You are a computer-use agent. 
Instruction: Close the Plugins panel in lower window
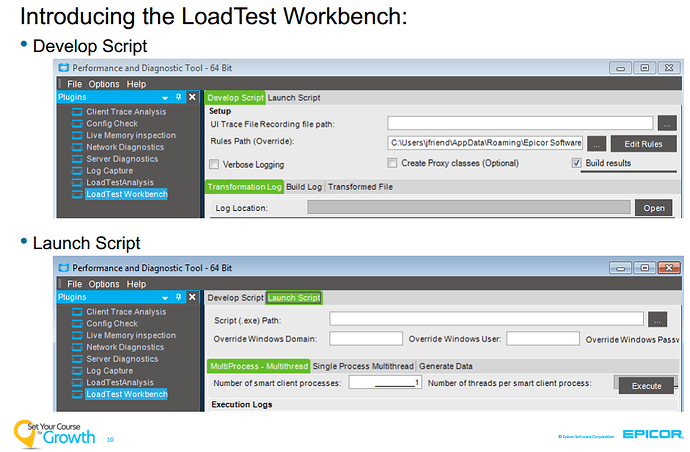192,297
